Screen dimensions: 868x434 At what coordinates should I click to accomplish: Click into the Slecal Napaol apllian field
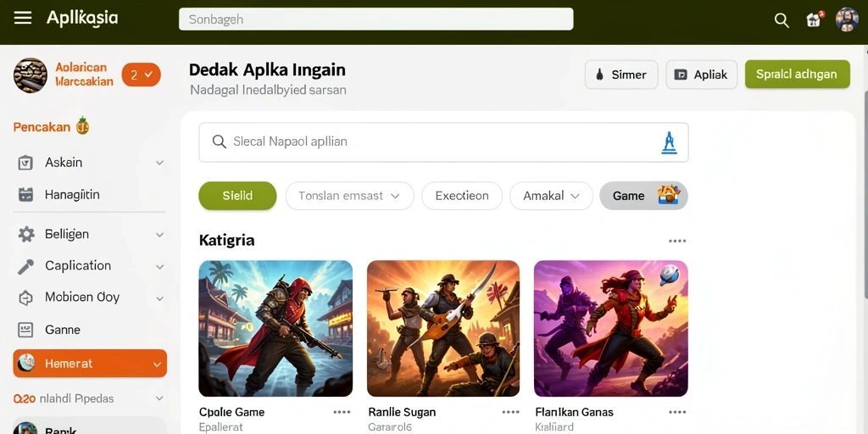pos(443,142)
